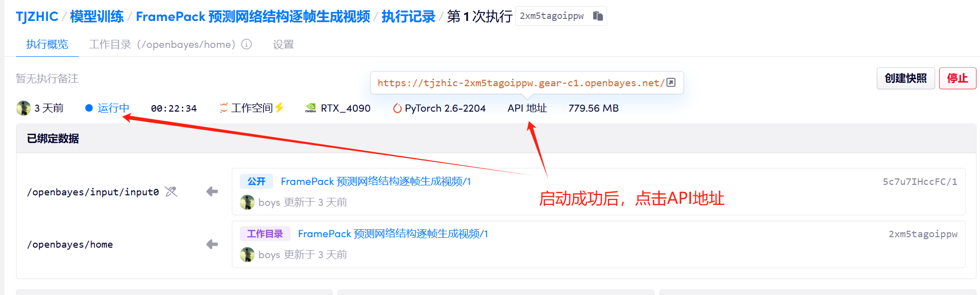980x295 pixels.
Task: Click the info icon beside 工作目录 tab
Action: pyautogui.click(x=247, y=44)
